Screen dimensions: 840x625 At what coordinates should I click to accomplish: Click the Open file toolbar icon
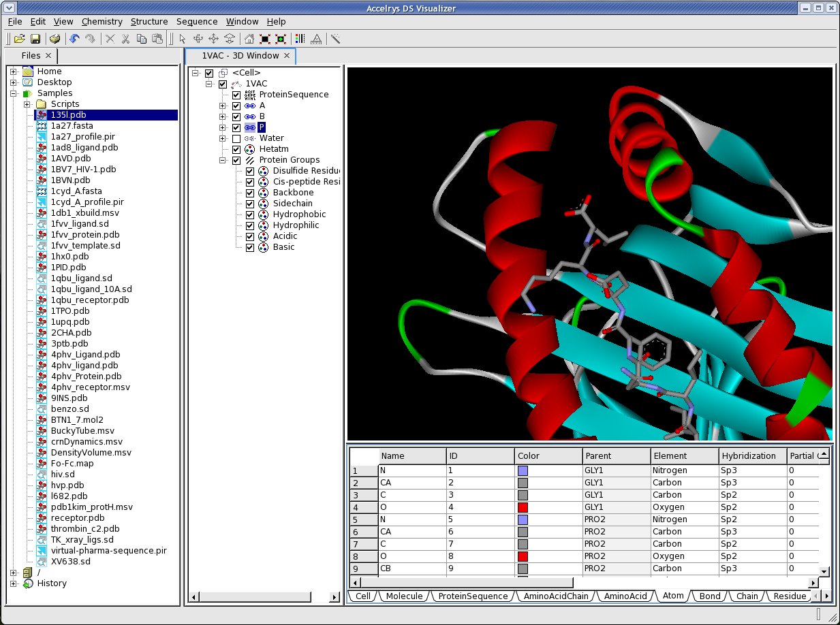20,39
